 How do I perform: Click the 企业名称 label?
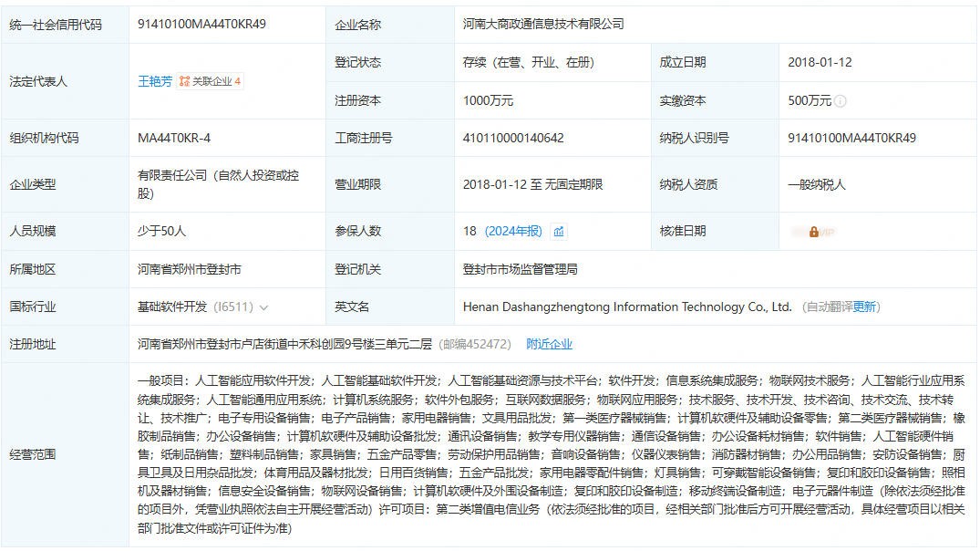pyautogui.click(x=357, y=25)
